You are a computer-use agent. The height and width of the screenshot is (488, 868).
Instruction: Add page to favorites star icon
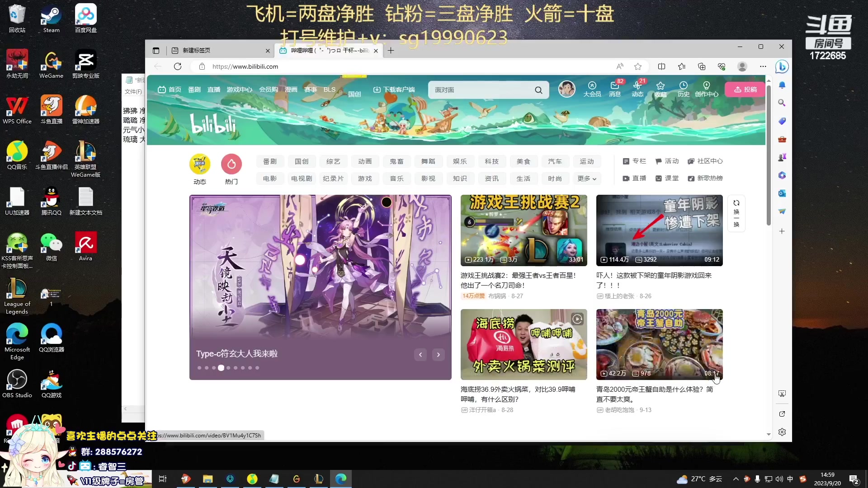coord(638,66)
